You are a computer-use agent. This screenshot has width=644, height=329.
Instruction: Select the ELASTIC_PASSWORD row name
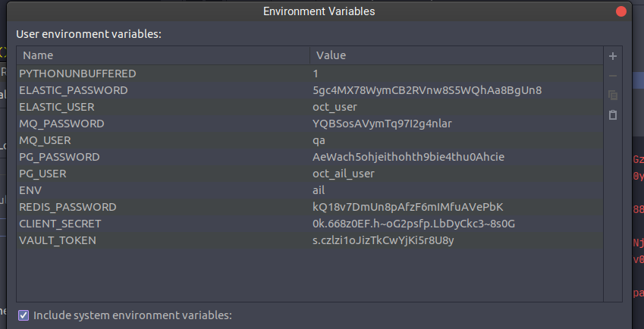[74, 90]
